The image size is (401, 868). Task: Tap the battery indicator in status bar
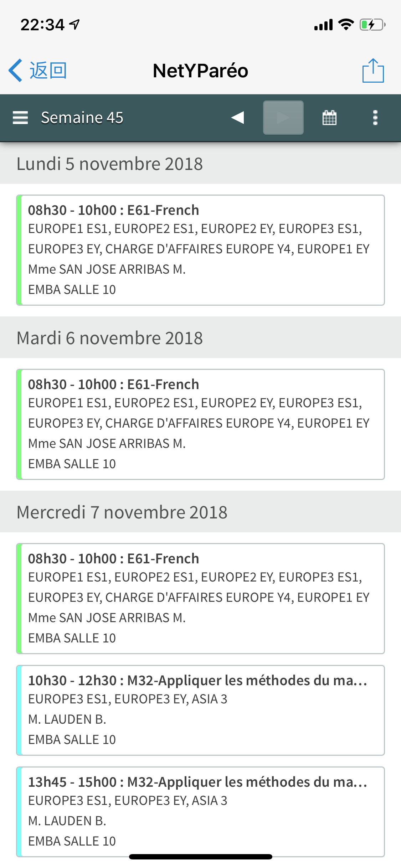pos(372,25)
